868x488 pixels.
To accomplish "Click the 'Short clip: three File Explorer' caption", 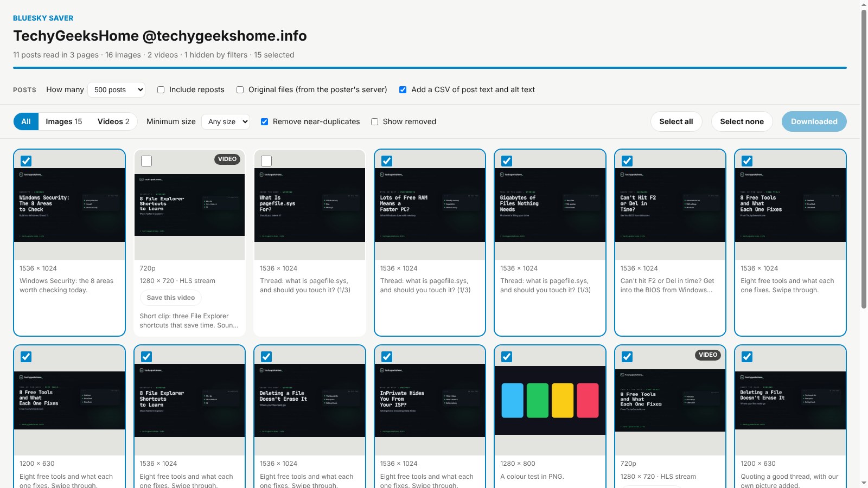I will click(x=189, y=320).
